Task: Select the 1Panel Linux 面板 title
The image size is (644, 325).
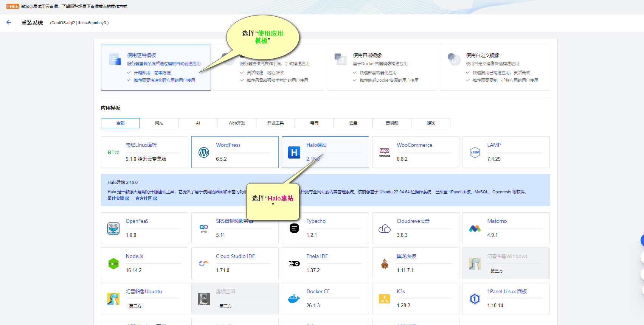Action: point(507,291)
